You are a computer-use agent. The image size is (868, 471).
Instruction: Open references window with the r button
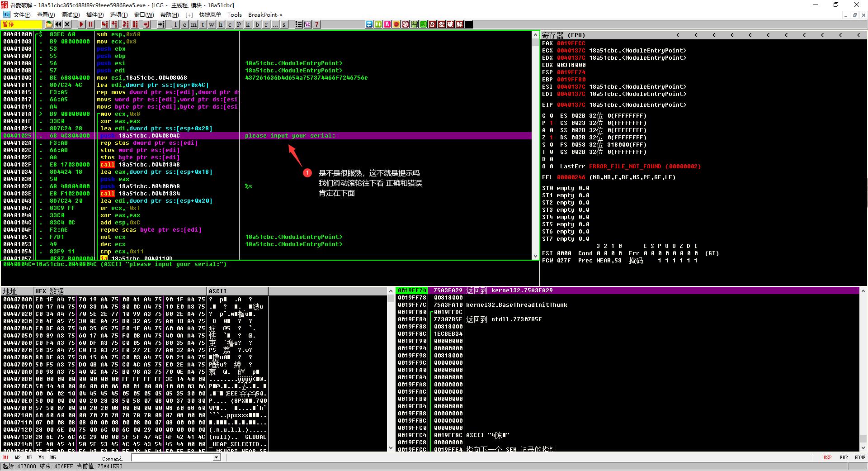pos(266,24)
